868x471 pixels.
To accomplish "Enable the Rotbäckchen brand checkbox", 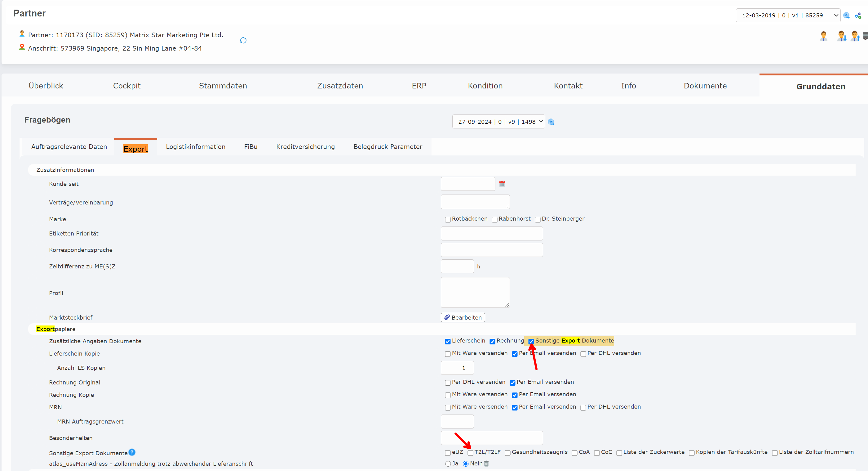I will coord(447,219).
